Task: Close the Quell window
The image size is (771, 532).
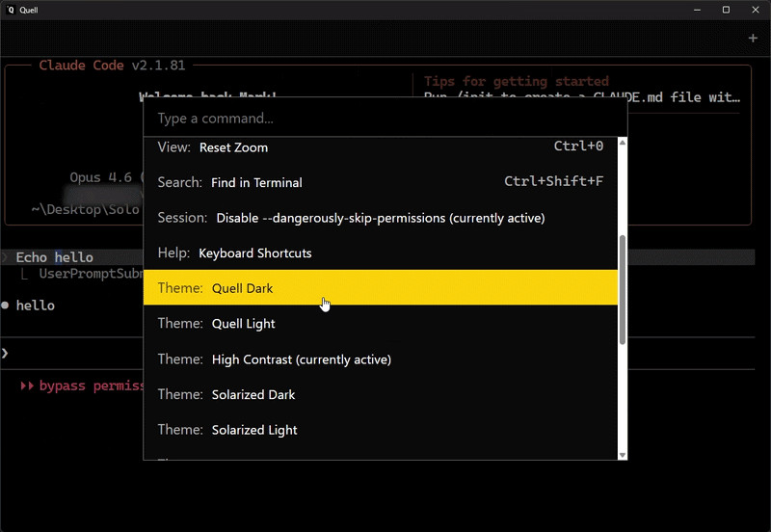Action: (x=756, y=10)
